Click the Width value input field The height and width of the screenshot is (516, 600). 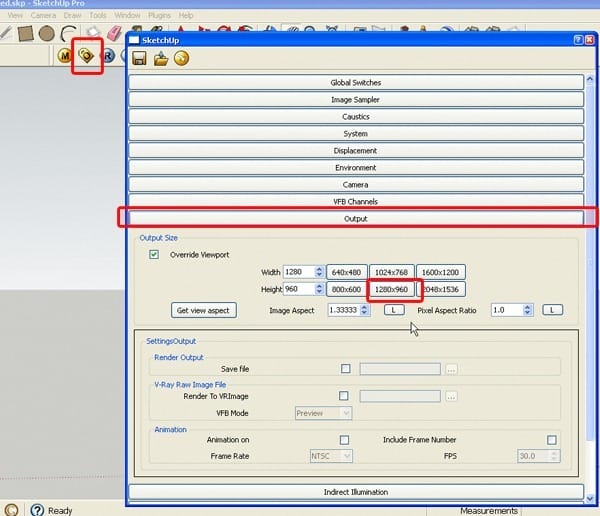tap(299, 272)
